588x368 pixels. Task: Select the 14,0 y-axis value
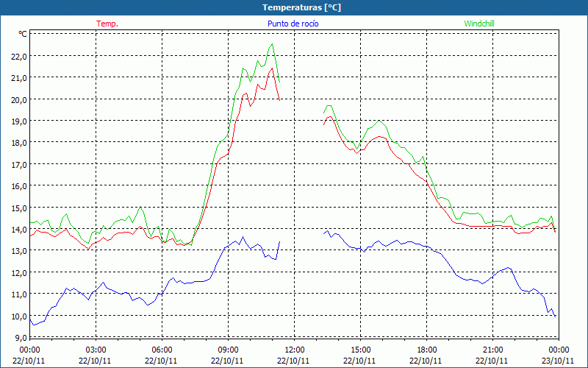click(21, 230)
